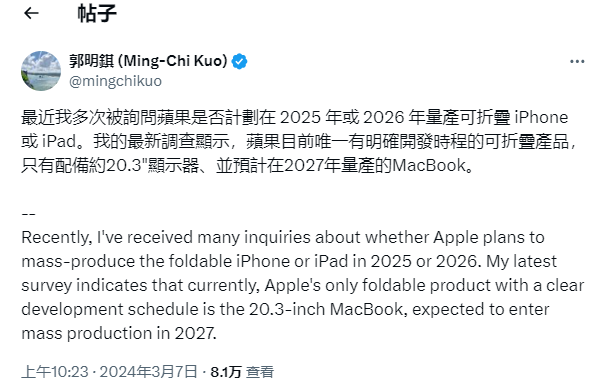This screenshot has height=384, width=609.
Task: Click the word "Apple's" in the tweet
Action: 292,286
